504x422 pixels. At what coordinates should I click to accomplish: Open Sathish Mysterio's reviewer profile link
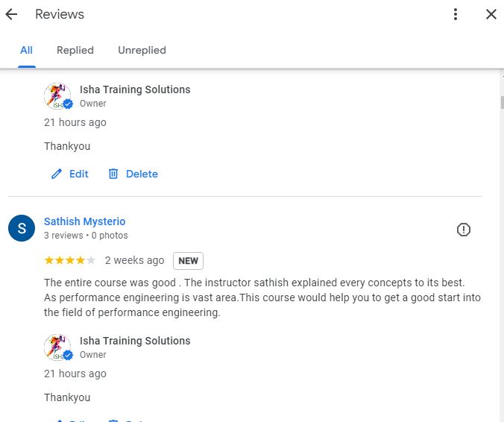[84, 221]
